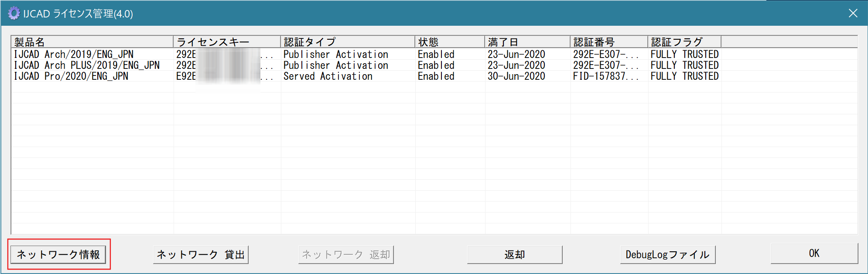868x274 pixels.
Task: Sort by 認証番号 column header
Action: point(609,42)
